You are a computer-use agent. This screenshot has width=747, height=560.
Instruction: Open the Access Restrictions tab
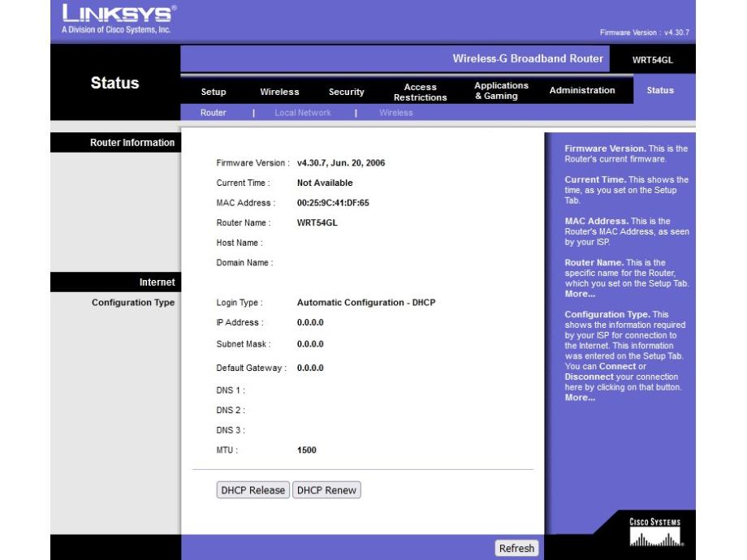coord(420,92)
